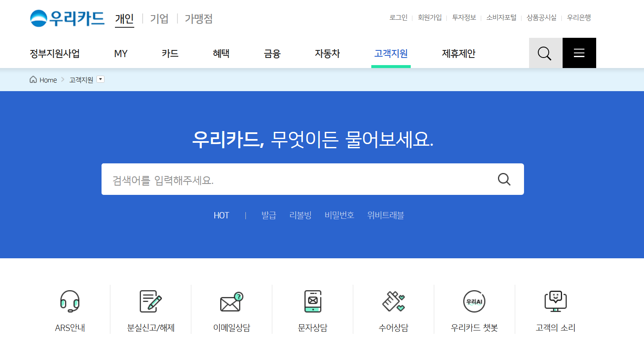Click the 회원가입 link
This screenshot has width=644, height=349.
pyautogui.click(x=430, y=17)
